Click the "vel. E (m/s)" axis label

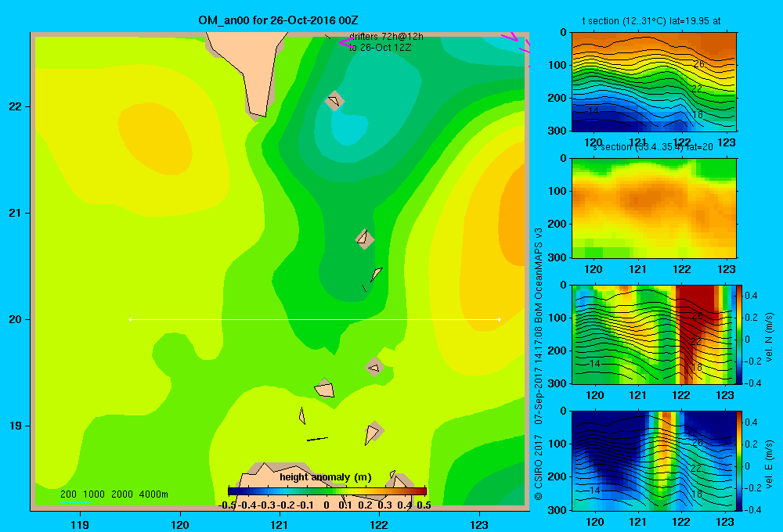click(769, 464)
